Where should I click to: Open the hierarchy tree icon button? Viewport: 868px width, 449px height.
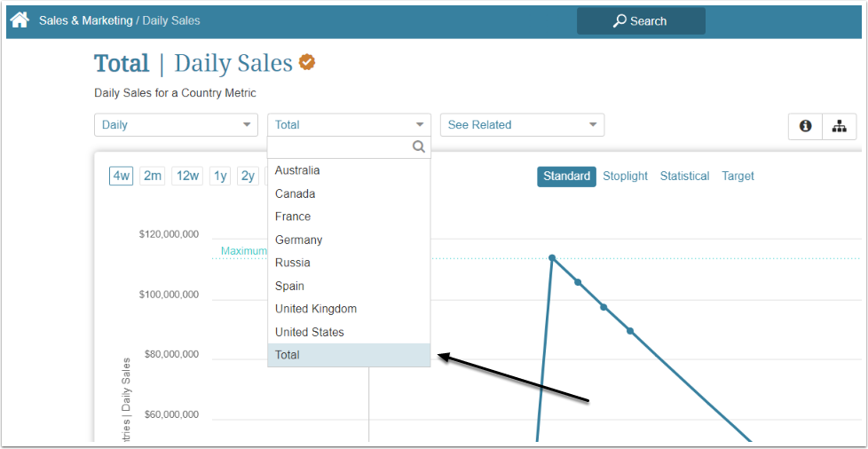pos(839,126)
